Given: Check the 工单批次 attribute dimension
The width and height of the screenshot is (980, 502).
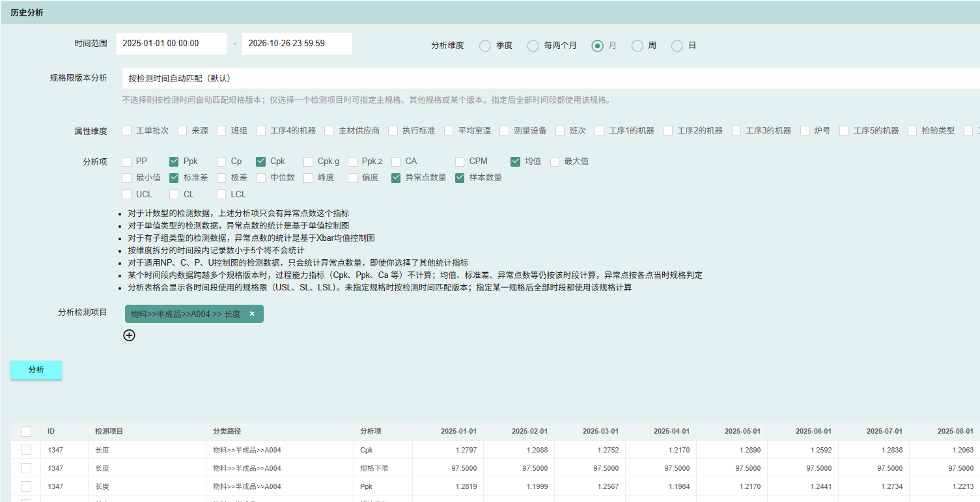Looking at the screenshot, I should (127, 131).
